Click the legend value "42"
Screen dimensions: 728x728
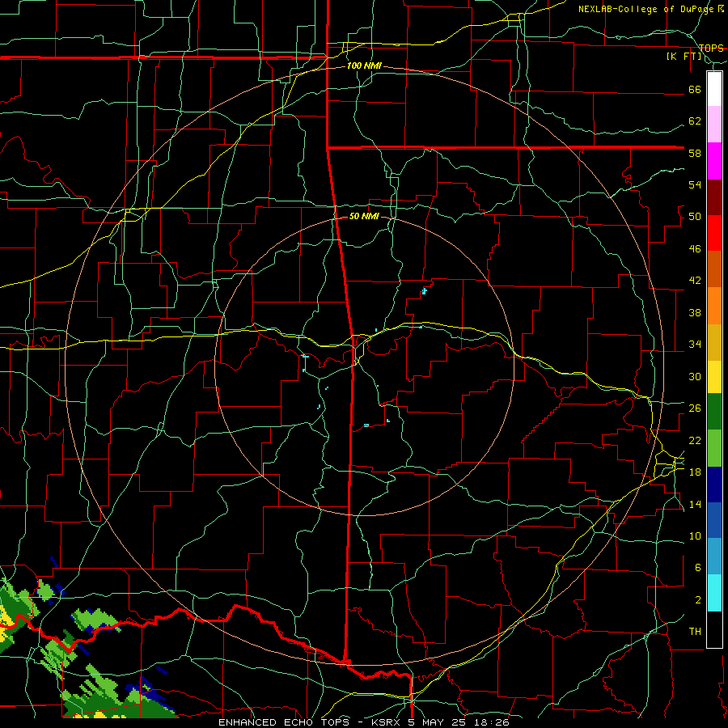click(x=695, y=281)
